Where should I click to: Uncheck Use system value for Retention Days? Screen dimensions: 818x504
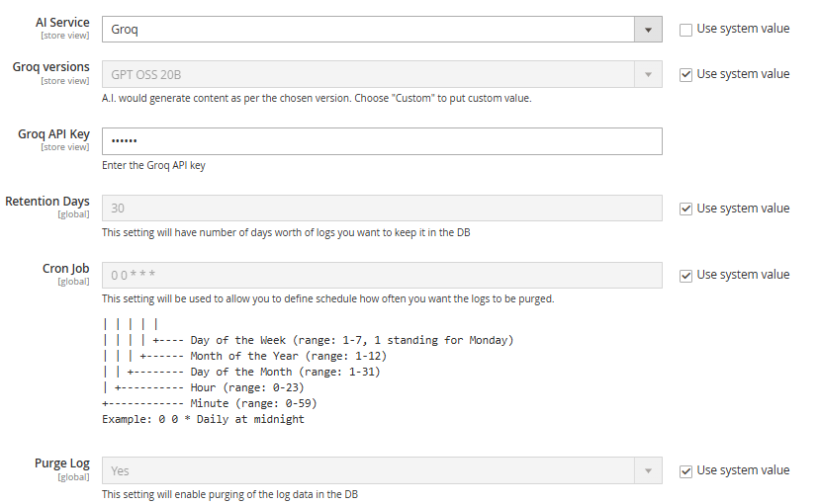pyautogui.click(x=686, y=209)
